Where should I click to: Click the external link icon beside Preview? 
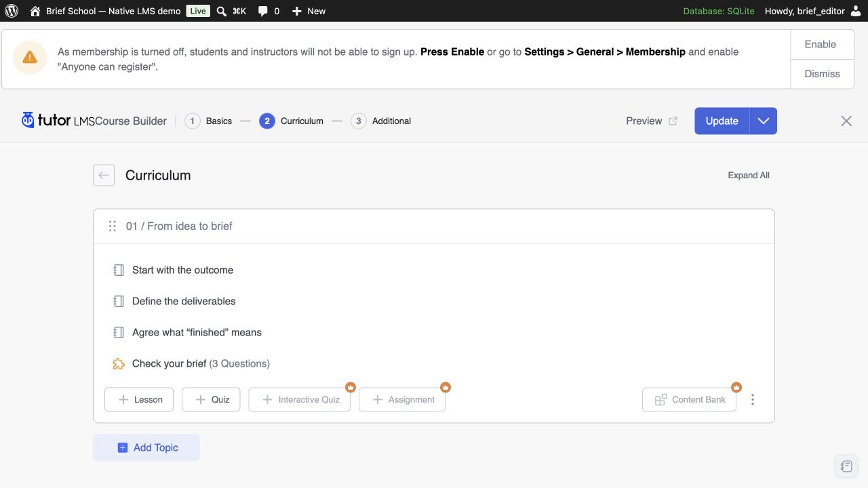[x=673, y=121]
